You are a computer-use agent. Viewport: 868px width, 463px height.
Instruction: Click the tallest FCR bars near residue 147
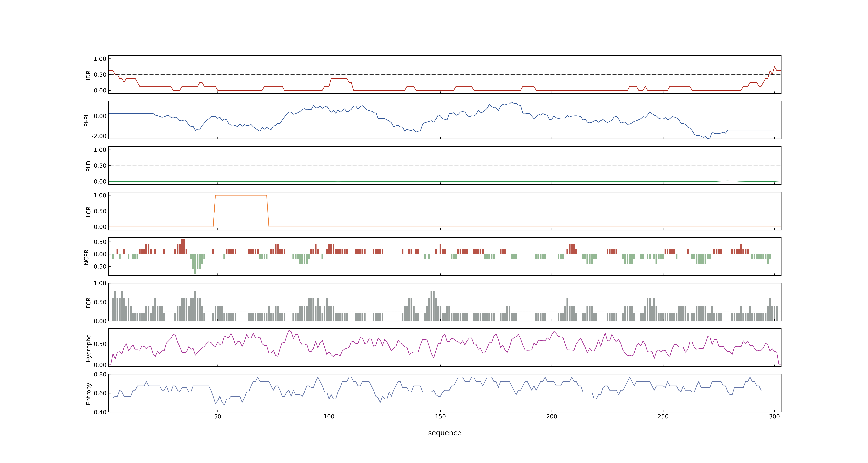(433, 306)
